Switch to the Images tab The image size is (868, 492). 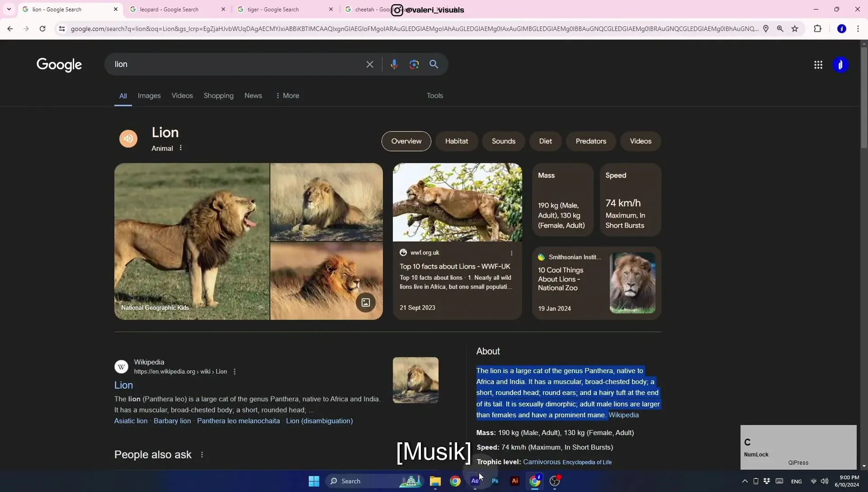coord(149,95)
